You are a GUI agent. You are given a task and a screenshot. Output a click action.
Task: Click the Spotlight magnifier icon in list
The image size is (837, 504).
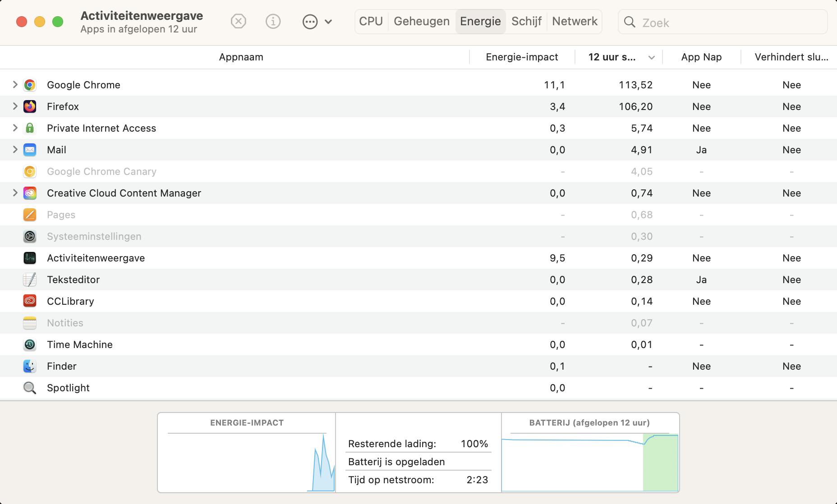point(30,388)
